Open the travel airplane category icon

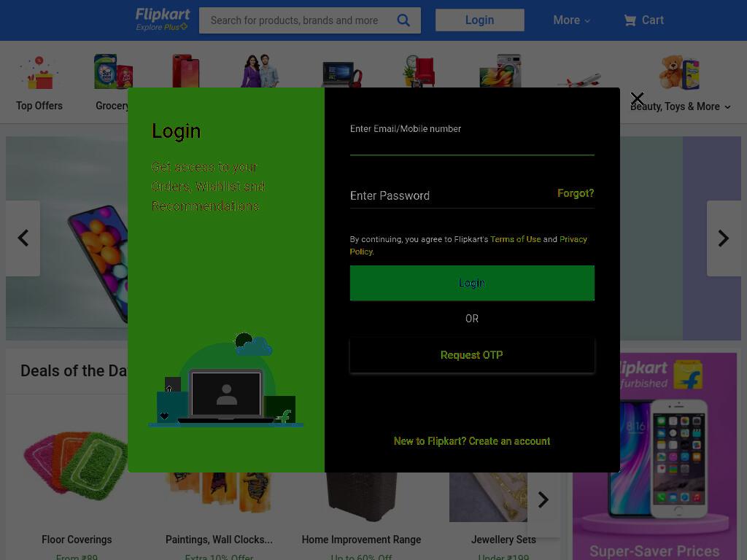[x=578, y=80]
